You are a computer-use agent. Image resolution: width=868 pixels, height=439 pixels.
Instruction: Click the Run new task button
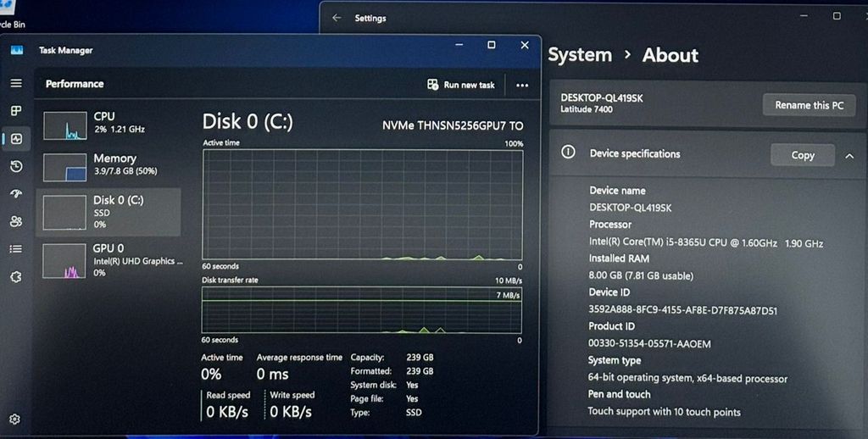point(461,85)
